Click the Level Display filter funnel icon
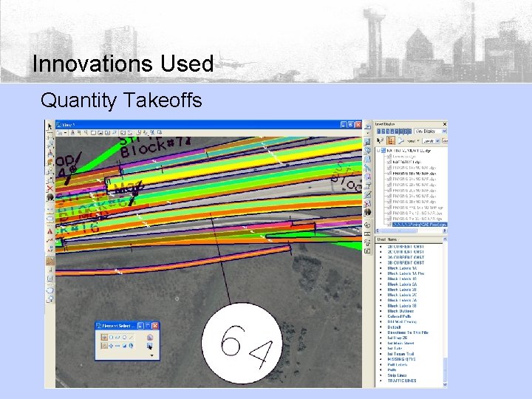This screenshot has width=532, height=399. point(401,140)
